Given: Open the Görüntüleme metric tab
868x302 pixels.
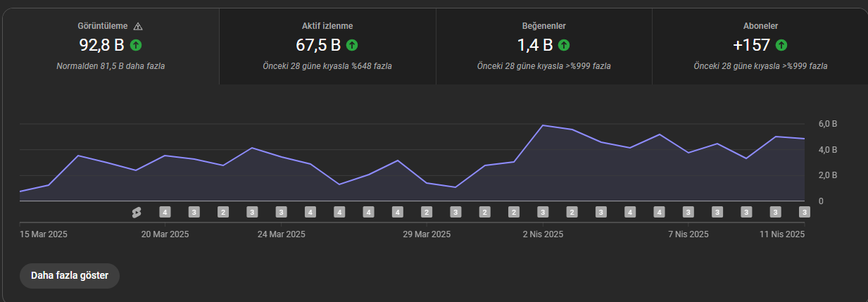Looking at the screenshot, I should pos(111,46).
